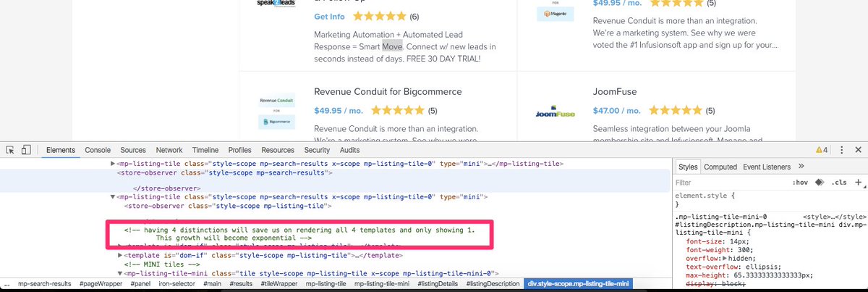Open the Timeline tab
868x292 pixels.
point(205,150)
